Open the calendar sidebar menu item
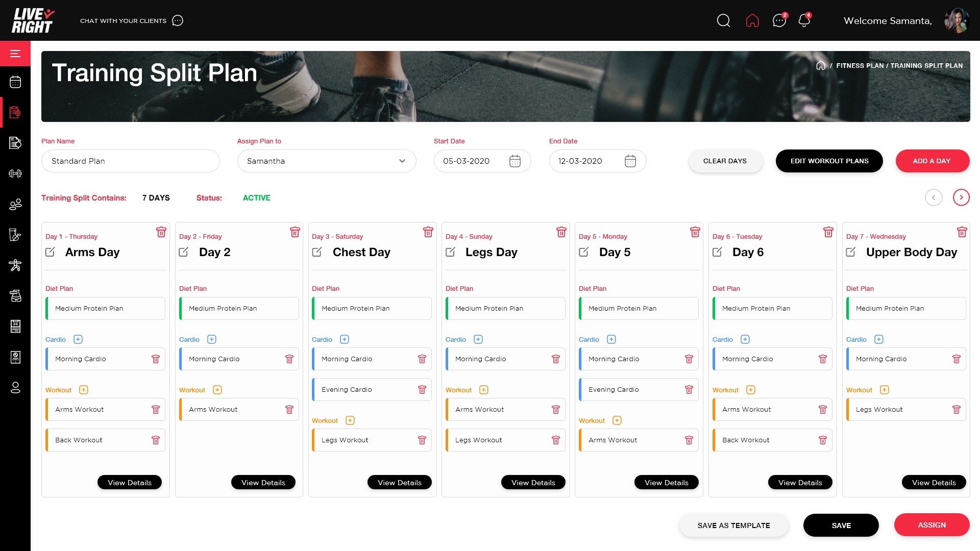 pyautogui.click(x=15, y=82)
